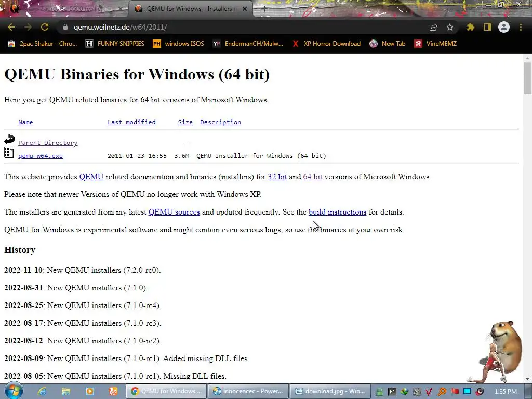The width and height of the screenshot is (532, 399).
Task: Open the VineMEMZ bookmark
Action: coord(436,44)
